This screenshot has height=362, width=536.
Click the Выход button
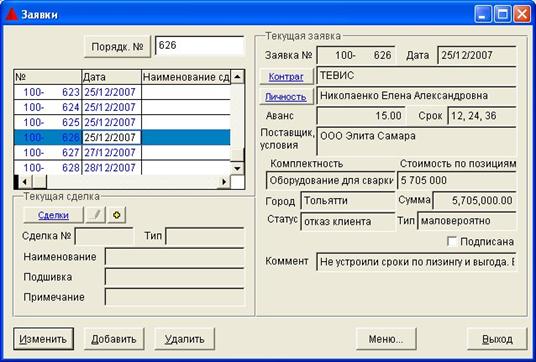(x=497, y=339)
